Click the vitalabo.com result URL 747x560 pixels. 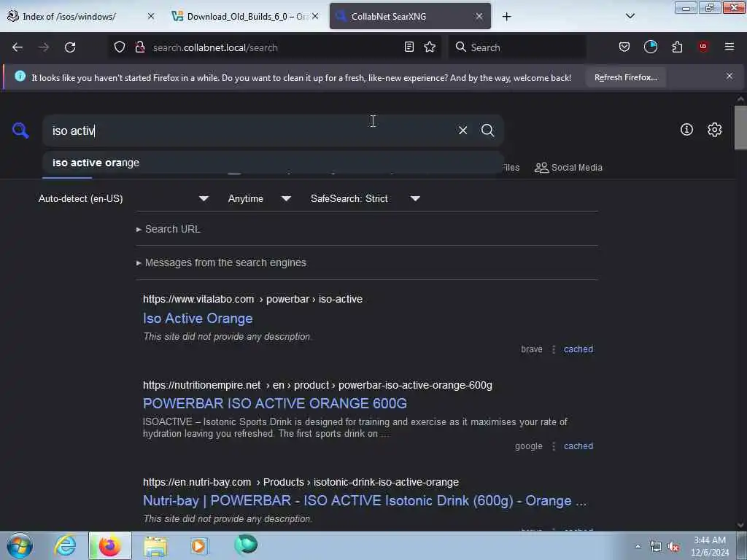(x=252, y=299)
